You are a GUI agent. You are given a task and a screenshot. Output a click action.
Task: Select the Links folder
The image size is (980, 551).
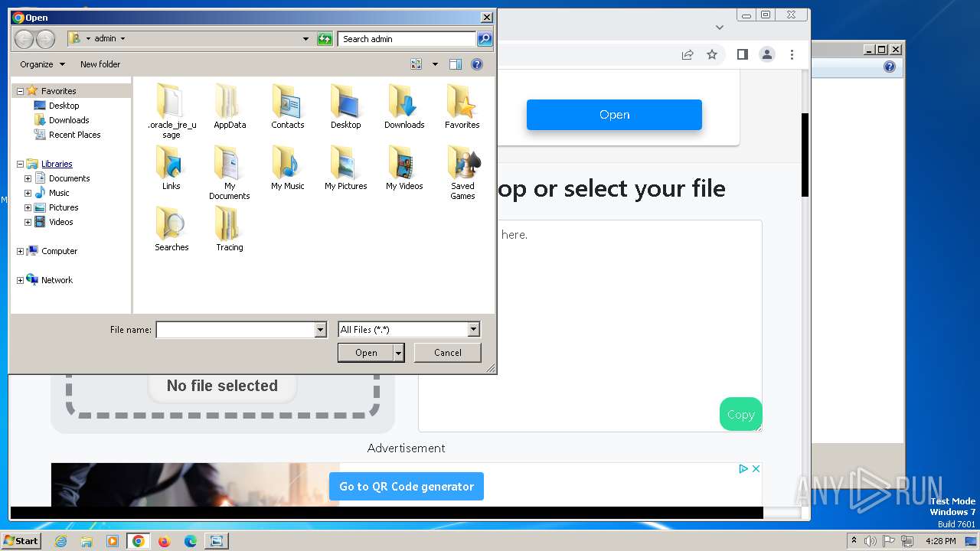[171, 168]
